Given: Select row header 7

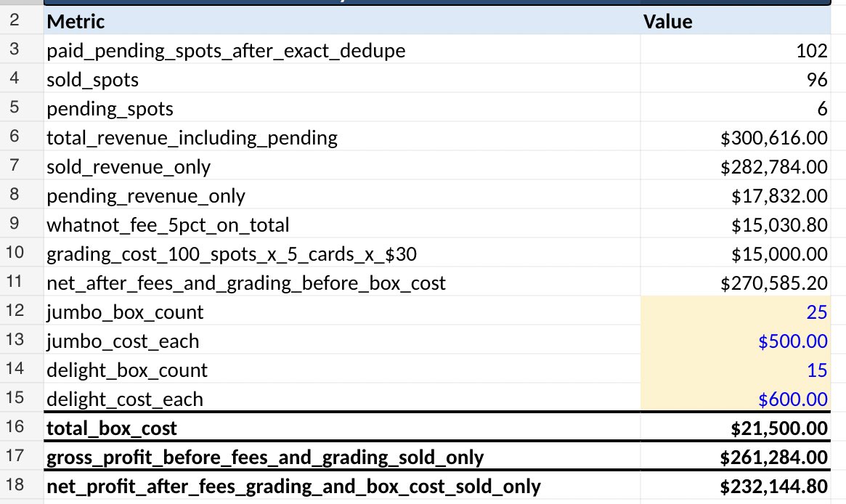Looking at the screenshot, I should 22,166.
